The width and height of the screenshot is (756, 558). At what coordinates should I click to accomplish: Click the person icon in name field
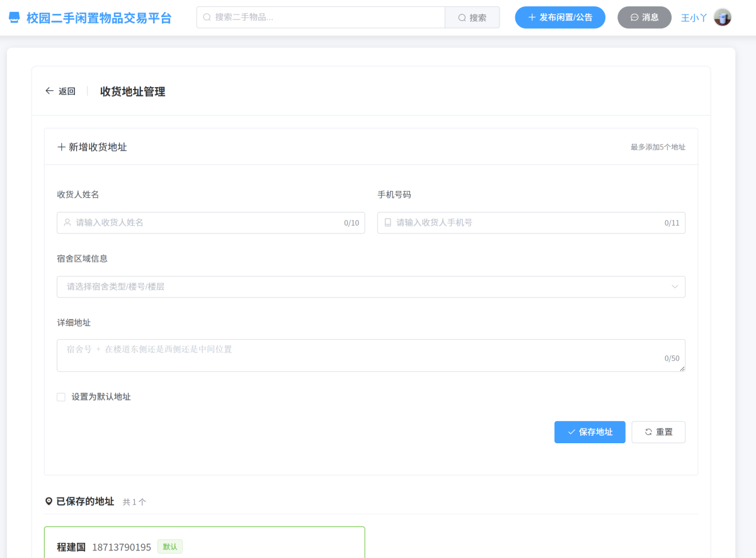[67, 223]
